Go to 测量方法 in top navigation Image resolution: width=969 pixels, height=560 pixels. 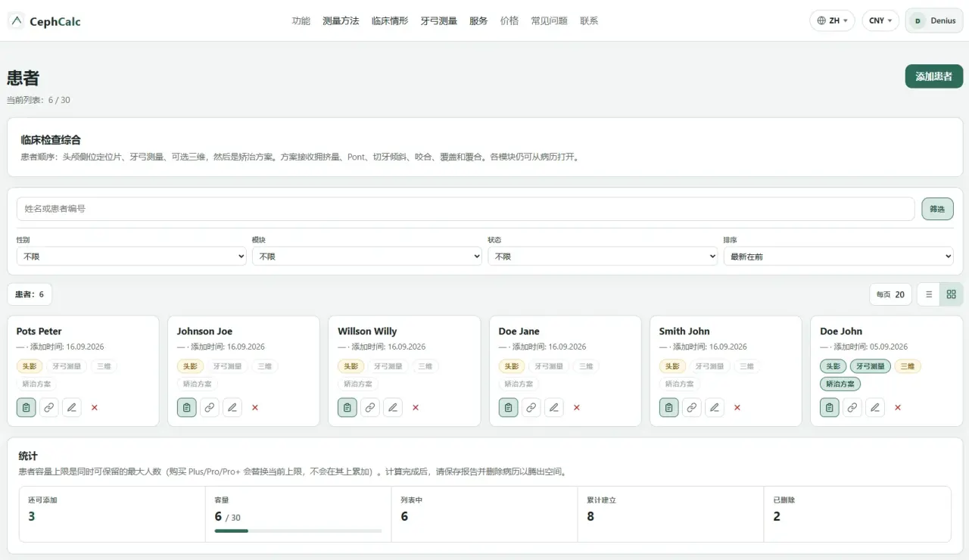click(341, 21)
